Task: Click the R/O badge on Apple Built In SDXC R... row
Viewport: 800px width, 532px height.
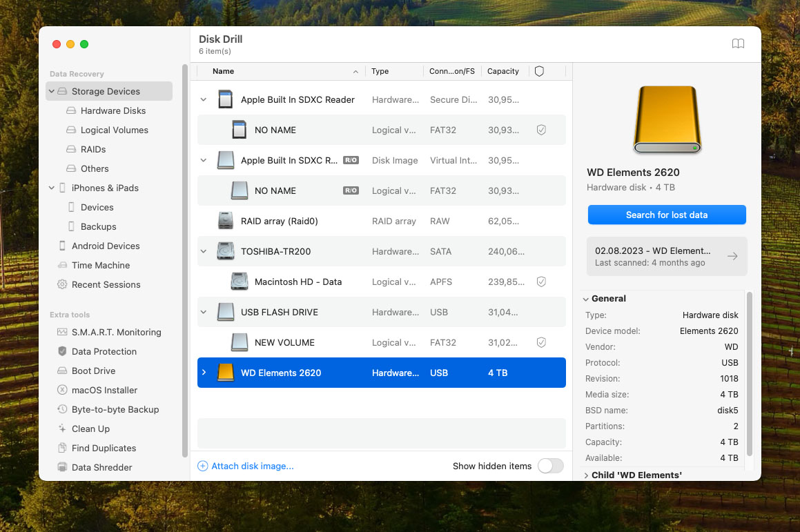Action: click(351, 160)
